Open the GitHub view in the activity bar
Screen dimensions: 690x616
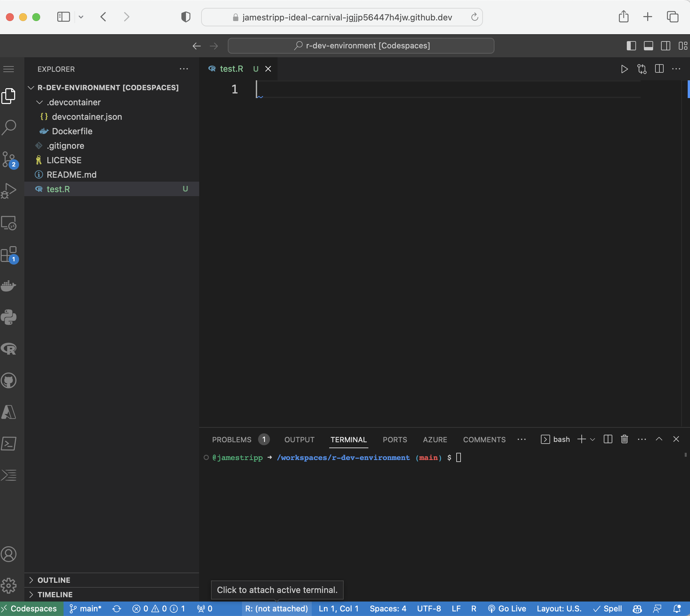[x=9, y=380]
